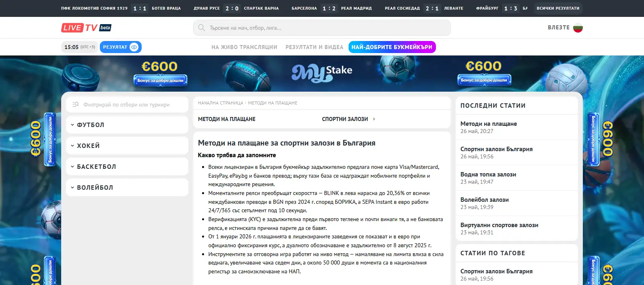Click the LIVE TV beta logo
644x285 pixels.
click(86, 28)
